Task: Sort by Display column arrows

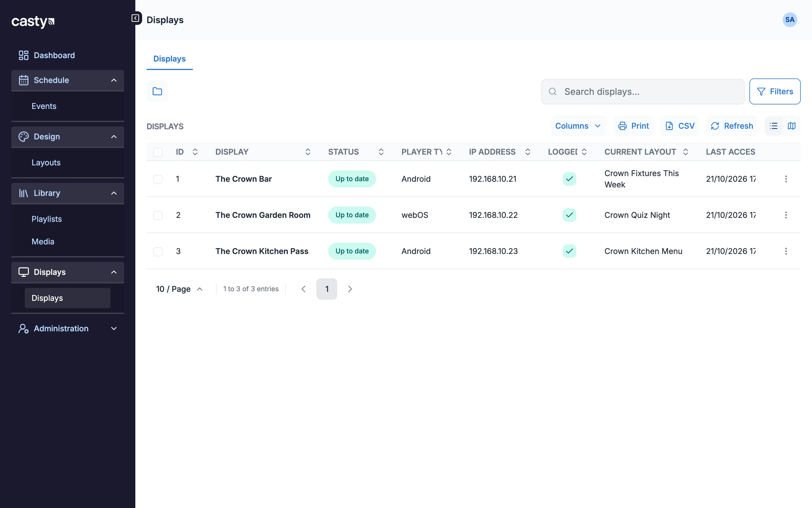Action: [308, 152]
